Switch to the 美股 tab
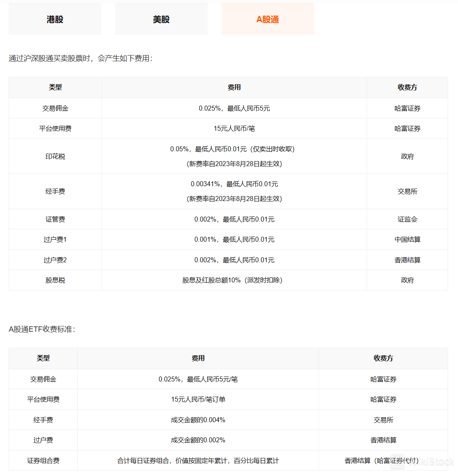 pyautogui.click(x=161, y=18)
